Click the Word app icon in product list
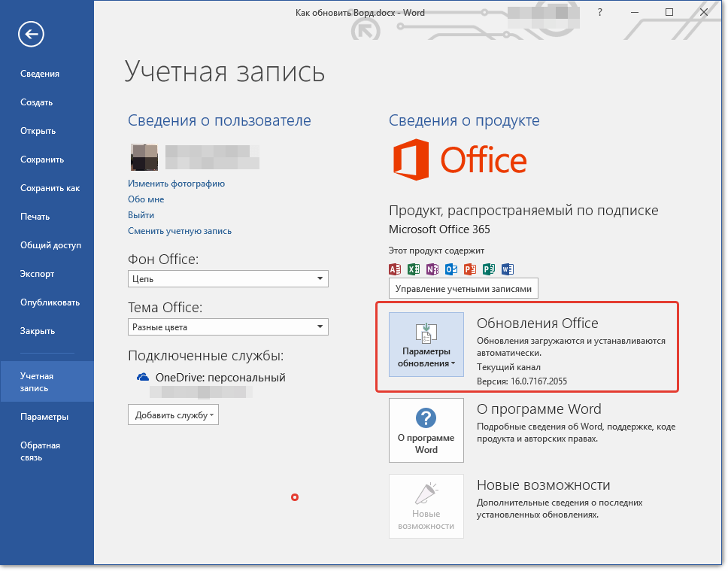This screenshot has height=571, width=728. tap(508, 269)
